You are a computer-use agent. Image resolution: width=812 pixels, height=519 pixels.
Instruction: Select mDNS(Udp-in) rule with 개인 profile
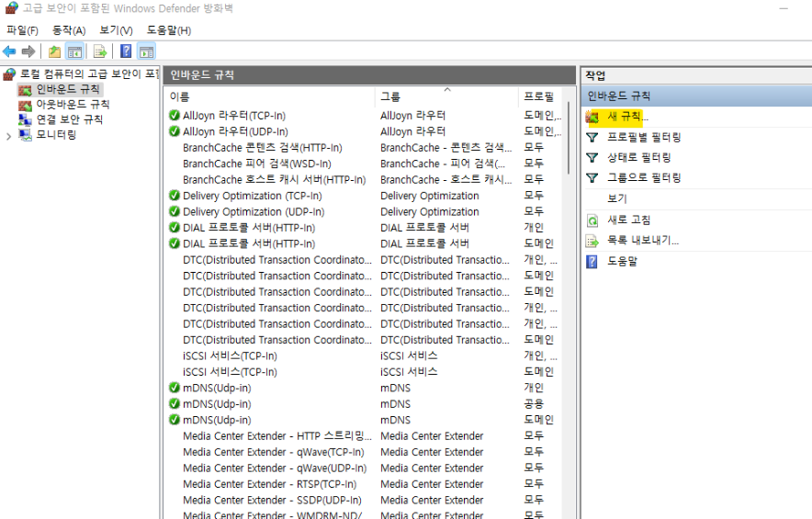217,388
